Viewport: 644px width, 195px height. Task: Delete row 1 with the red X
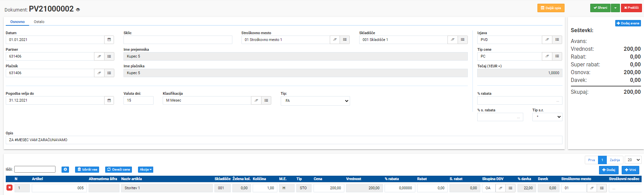coord(9,188)
